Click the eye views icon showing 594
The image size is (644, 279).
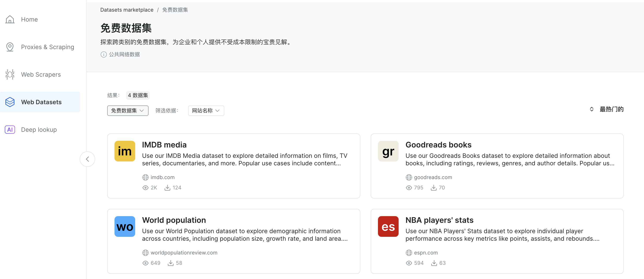point(409,263)
